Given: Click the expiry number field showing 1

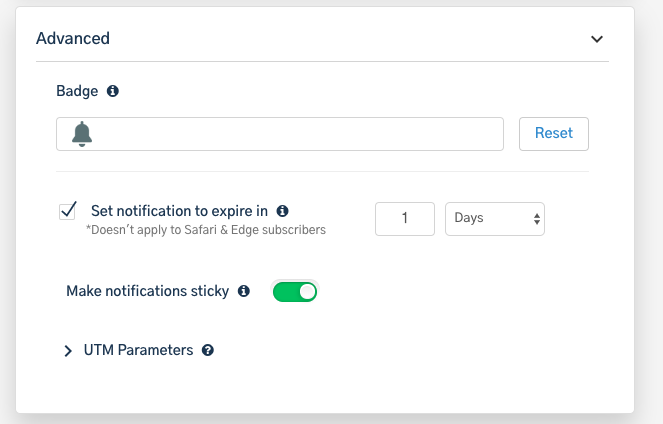Looking at the screenshot, I should coord(404,219).
